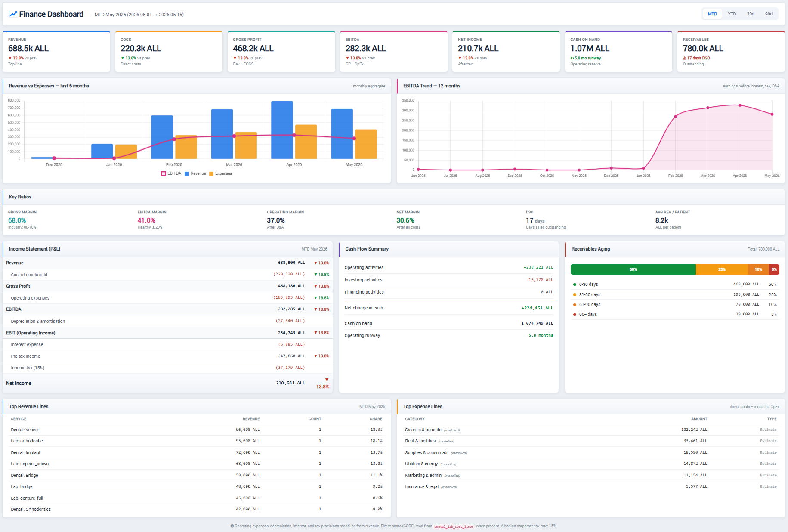Click the Net Income row amount 210,681 ALL
This screenshot has height=532, width=788.
click(290, 383)
